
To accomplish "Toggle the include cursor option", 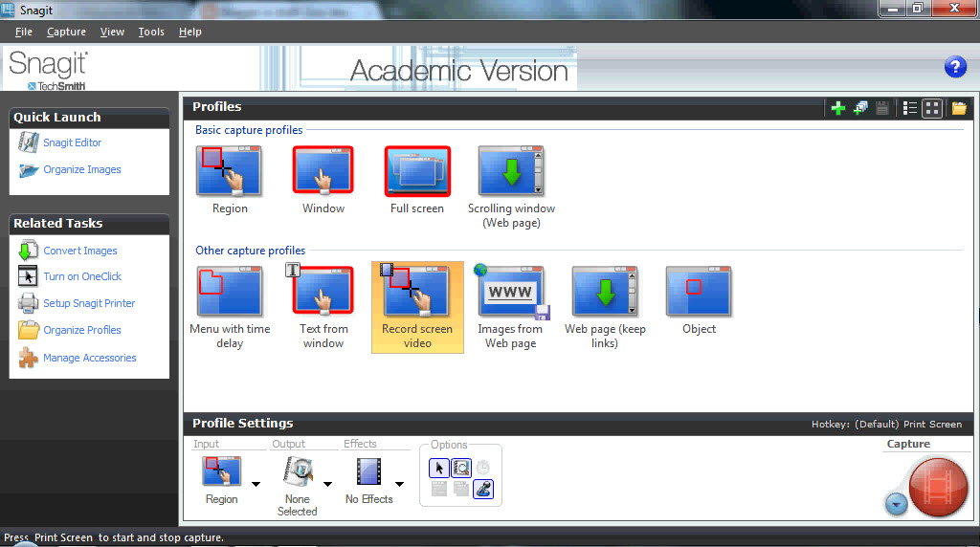I will coord(438,468).
